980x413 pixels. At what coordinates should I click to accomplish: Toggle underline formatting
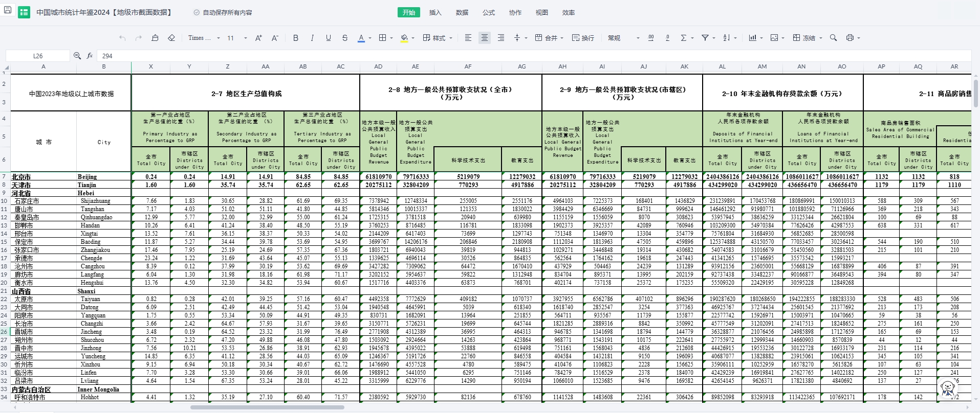pyautogui.click(x=329, y=38)
